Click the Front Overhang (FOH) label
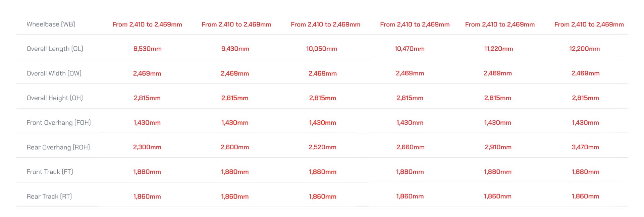Viewport: 644px width, 217px height. tap(59, 122)
